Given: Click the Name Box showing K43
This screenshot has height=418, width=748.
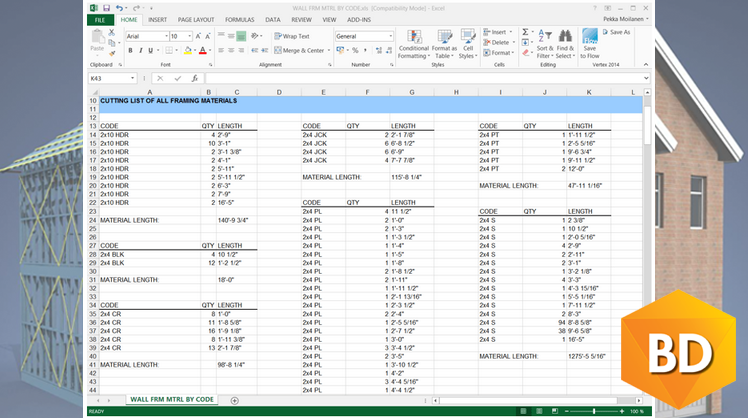Looking at the screenshot, I should point(113,78).
